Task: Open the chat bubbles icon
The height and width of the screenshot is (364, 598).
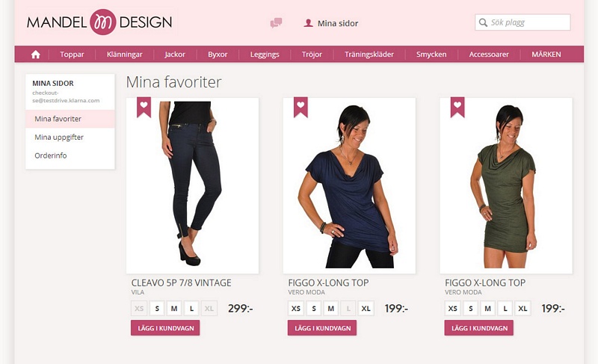Action: [276, 23]
